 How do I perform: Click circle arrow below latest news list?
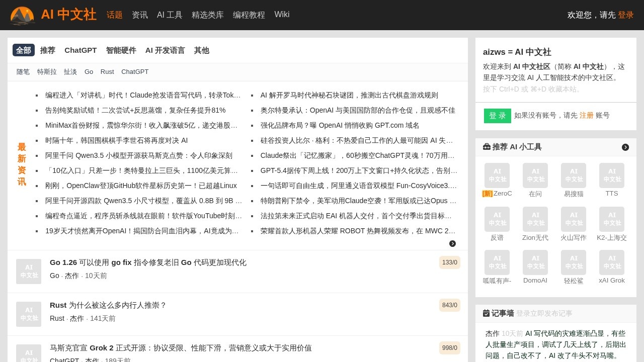tap(452, 243)
